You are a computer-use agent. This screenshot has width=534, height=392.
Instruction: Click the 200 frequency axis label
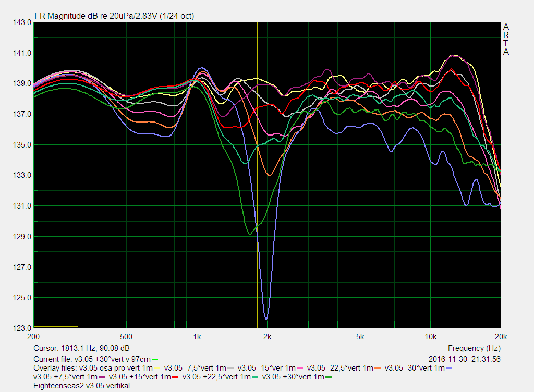pos(33,337)
